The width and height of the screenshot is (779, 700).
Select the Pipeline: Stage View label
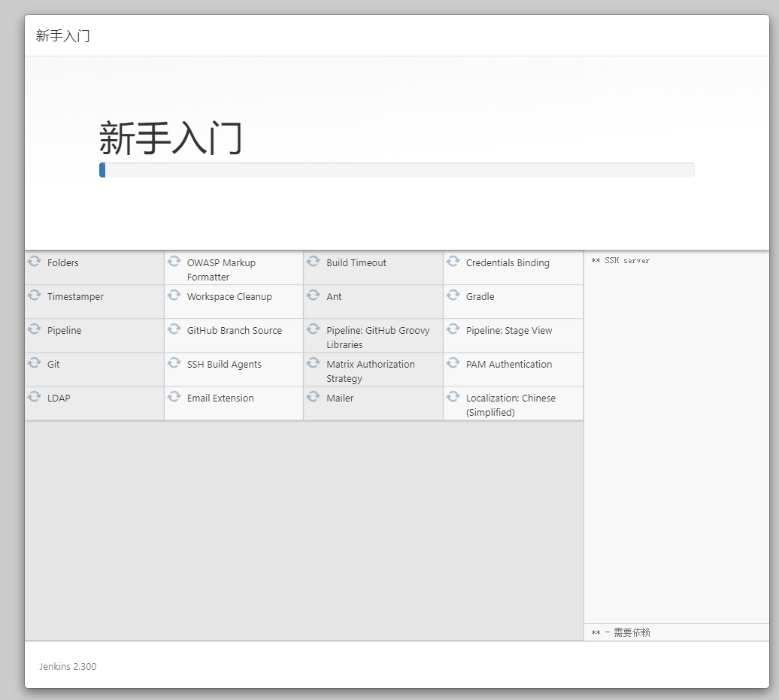pyautogui.click(x=509, y=330)
